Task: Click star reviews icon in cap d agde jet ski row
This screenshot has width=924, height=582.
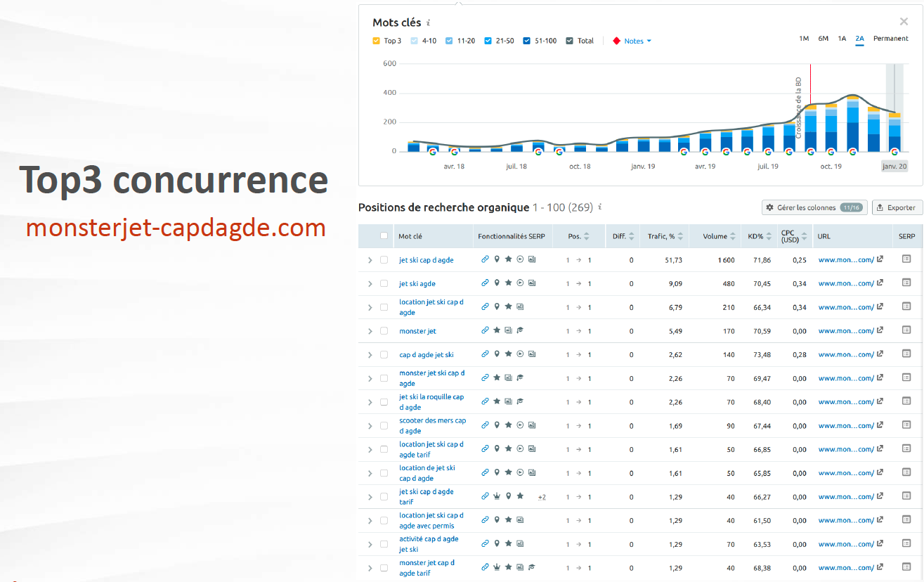Action: tap(508, 354)
